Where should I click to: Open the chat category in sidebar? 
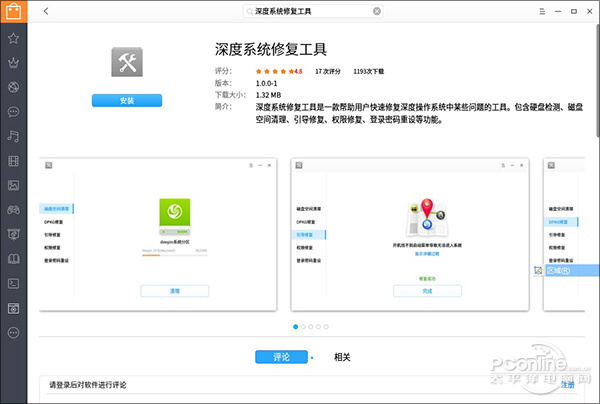13,112
